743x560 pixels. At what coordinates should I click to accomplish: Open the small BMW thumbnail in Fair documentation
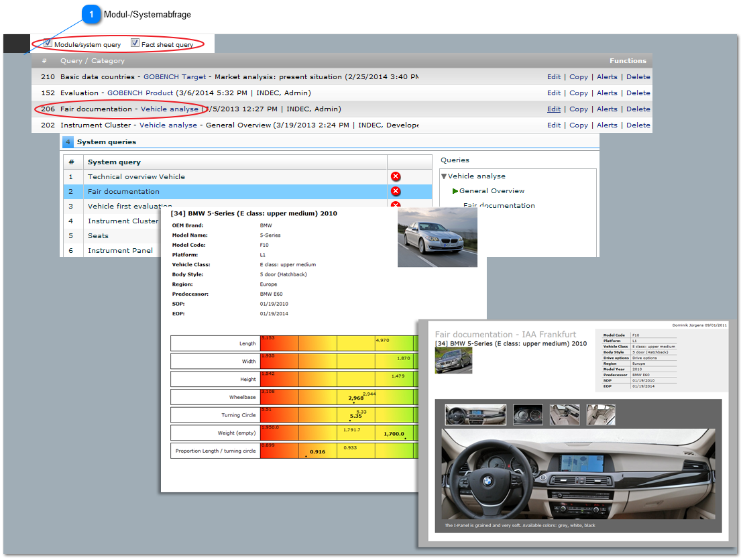tap(453, 361)
